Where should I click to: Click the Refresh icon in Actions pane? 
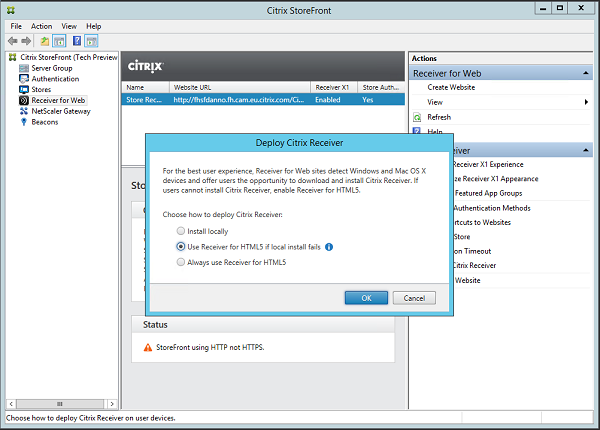click(418, 117)
